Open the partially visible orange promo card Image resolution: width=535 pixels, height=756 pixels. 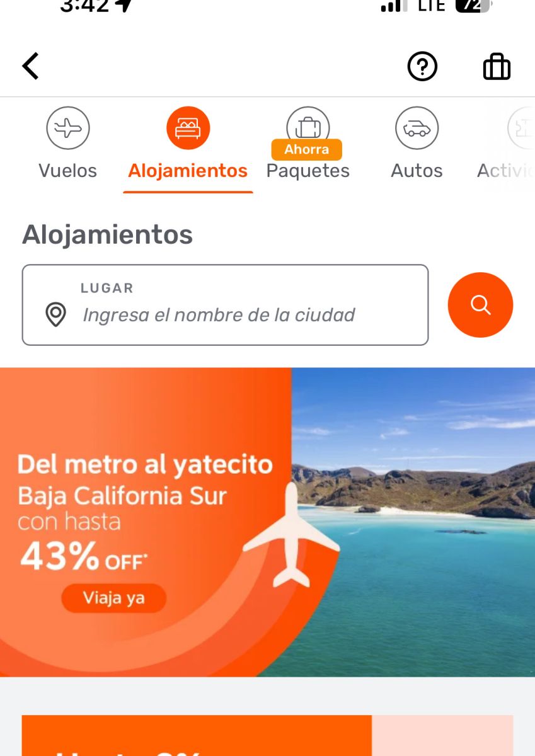267,735
